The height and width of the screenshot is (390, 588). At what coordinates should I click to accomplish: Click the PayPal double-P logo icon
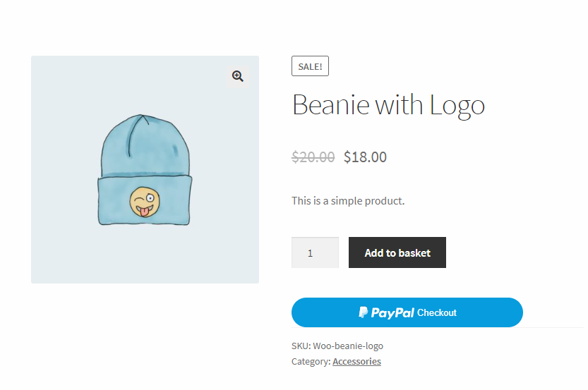[363, 312]
